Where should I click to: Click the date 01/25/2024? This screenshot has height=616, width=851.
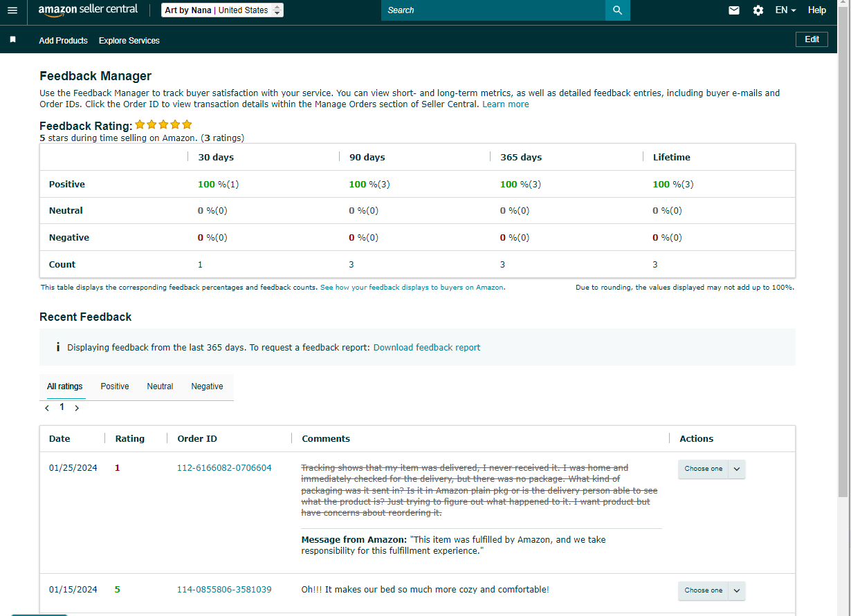tap(73, 468)
